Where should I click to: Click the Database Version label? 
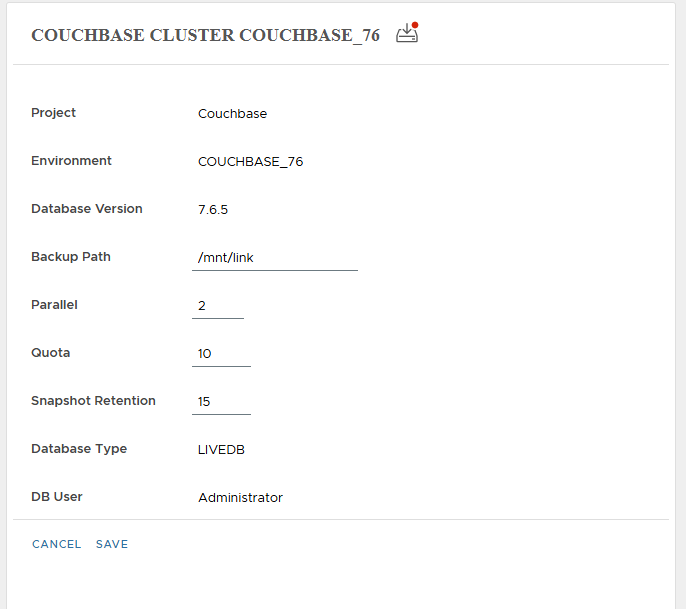pos(87,209)
